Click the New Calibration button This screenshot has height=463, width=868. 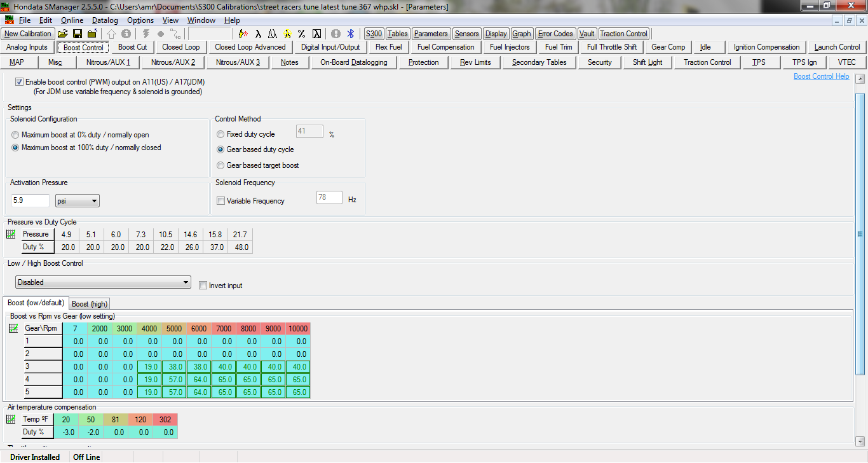[28, 34]
